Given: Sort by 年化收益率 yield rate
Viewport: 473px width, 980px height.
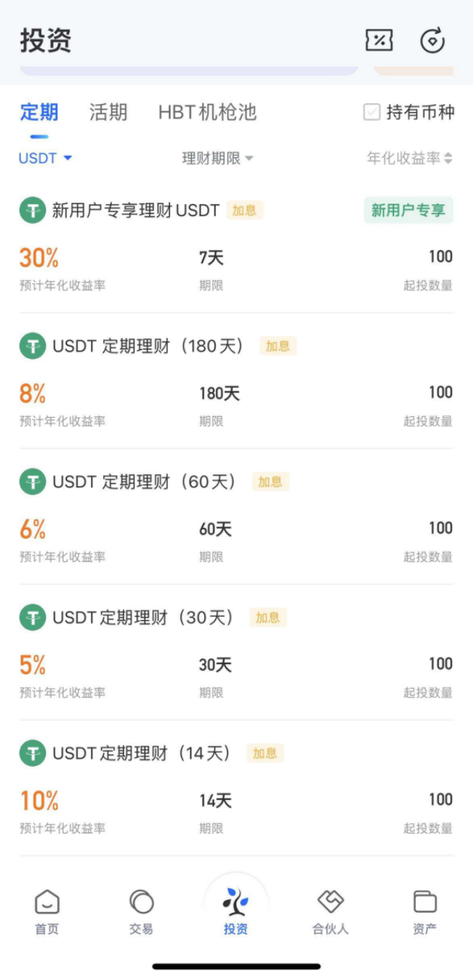Looking at the screenshot, I should pos(409,158).
